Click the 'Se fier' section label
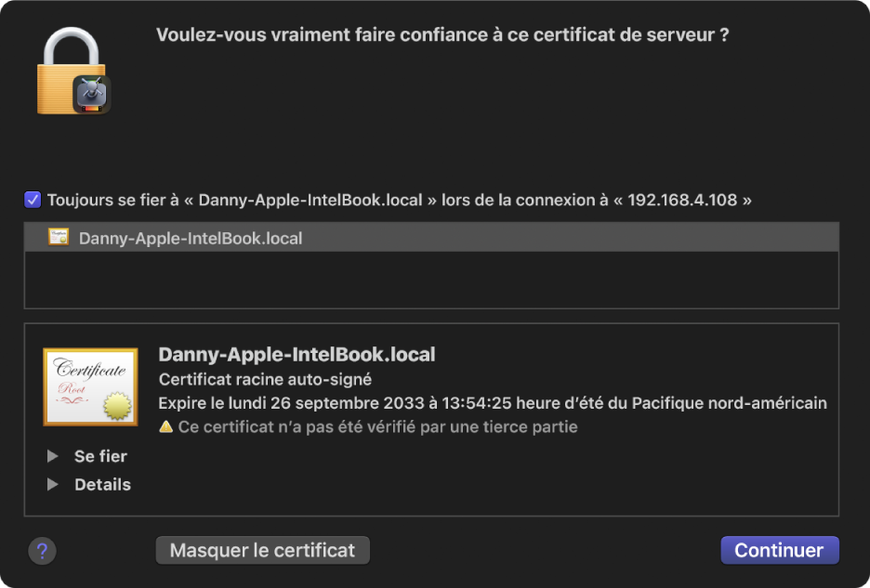870x588 pixels. (102, 456)
